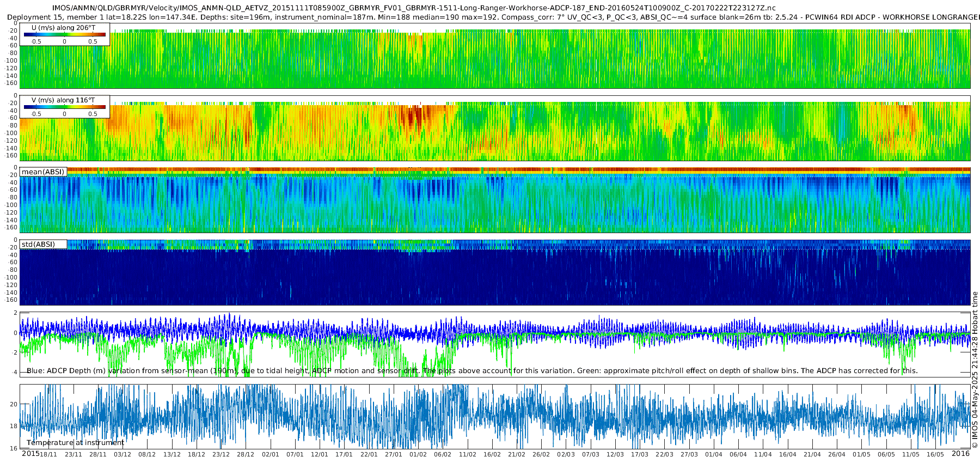The image size is (980, 463).
Task: Click the 01/04 date tick
Action: tap(714, 454)
